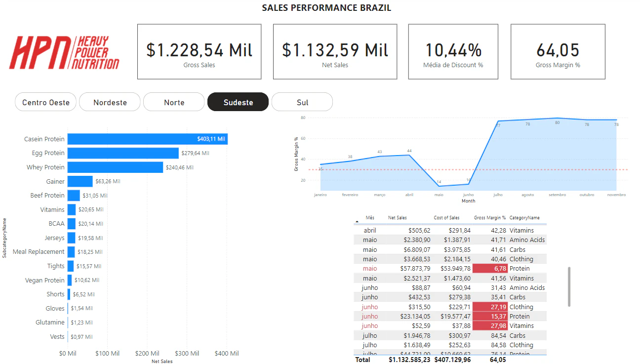The width and height of the screenshot is (640, 364).
Task: Click the Glutamine subcategory label
Action: (x=50, y=323)
